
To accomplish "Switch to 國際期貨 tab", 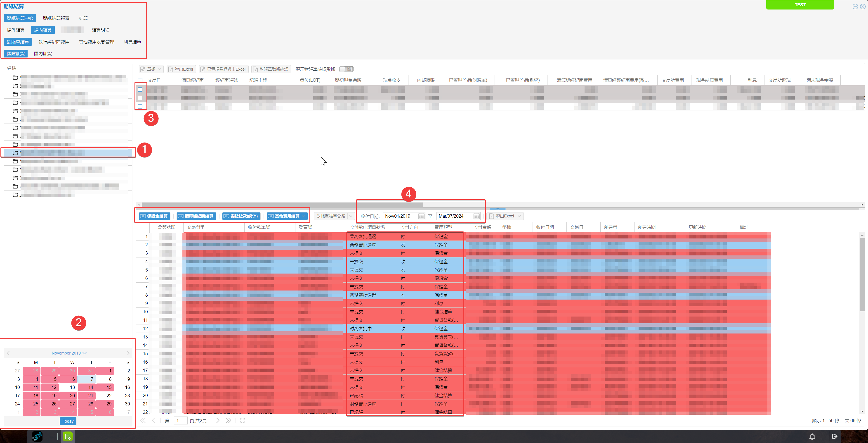I will click(x=16, y=54).
